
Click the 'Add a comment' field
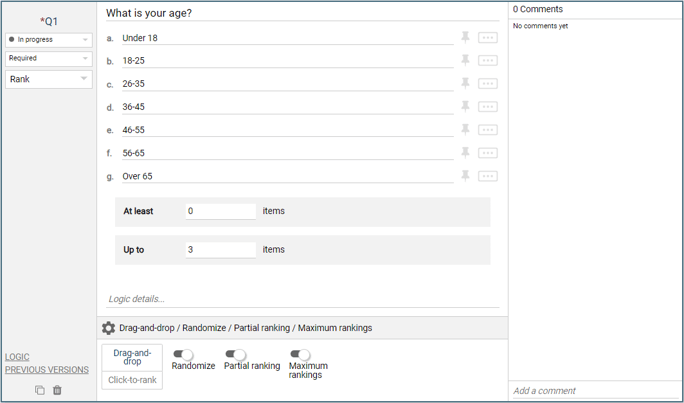(x=595, y=391)
